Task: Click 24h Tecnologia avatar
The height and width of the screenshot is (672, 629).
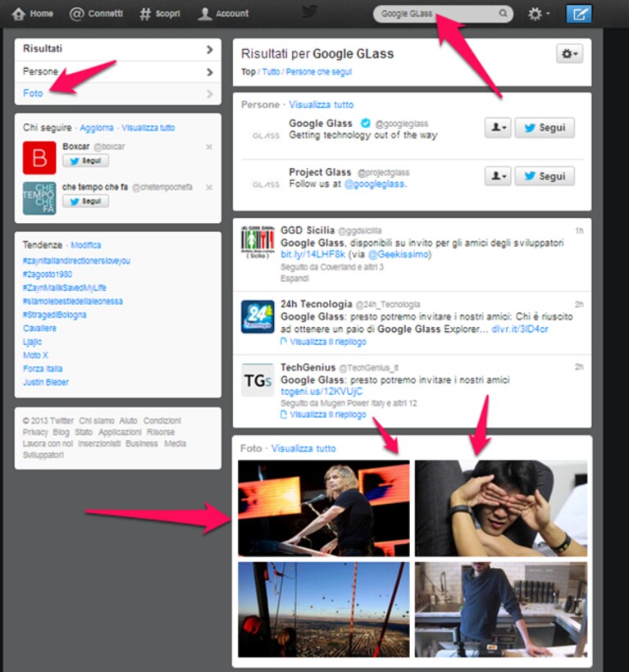Action: pyautogui.click(x=258, y=316)
